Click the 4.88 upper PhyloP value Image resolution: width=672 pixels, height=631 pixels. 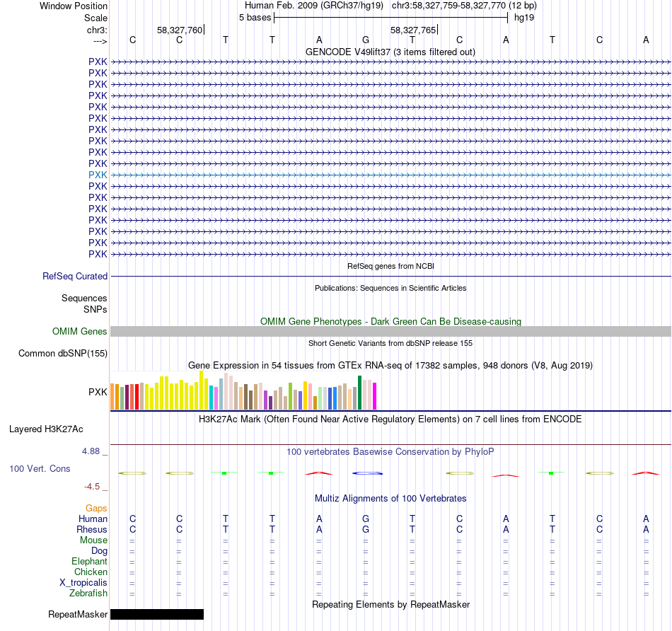pos(91,451)
